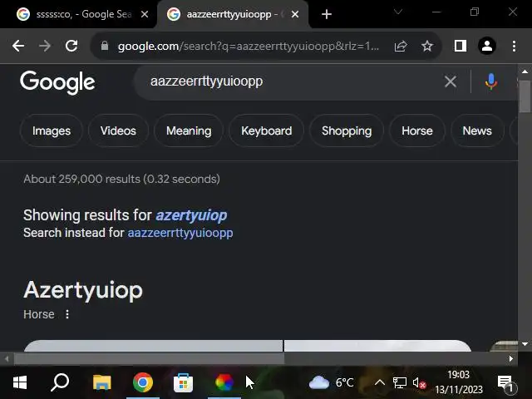Go back to the previous page
Image resolution: width=532 pixels, height=399 pixels.
[x=18, y=46]
